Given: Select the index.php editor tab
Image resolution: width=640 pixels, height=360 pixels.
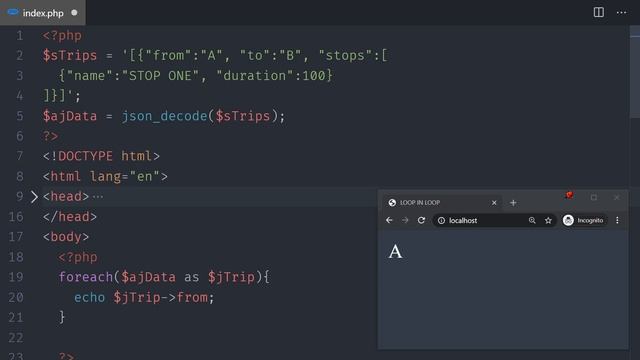Looking at the screenshot, I should coord(42,13).
